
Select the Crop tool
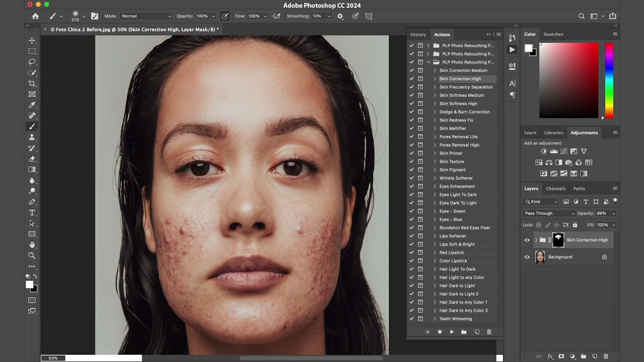coord(32,83)
